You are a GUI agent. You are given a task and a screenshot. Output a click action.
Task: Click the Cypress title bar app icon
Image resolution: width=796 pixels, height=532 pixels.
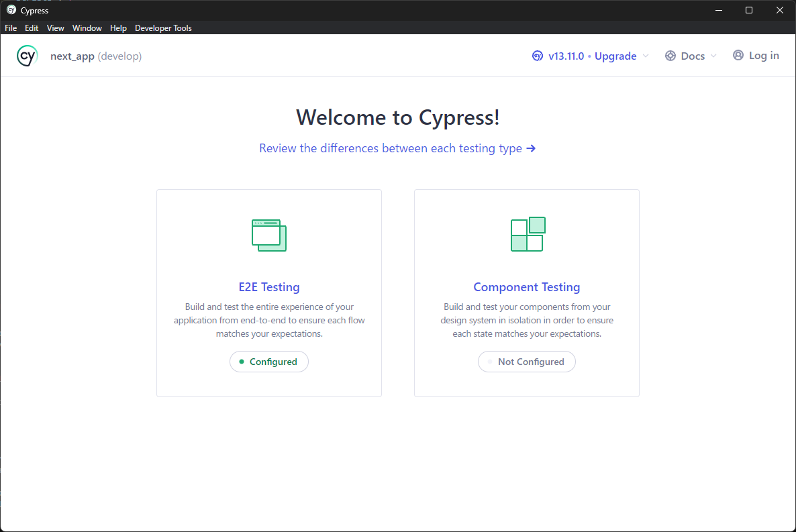click(11, 10)
